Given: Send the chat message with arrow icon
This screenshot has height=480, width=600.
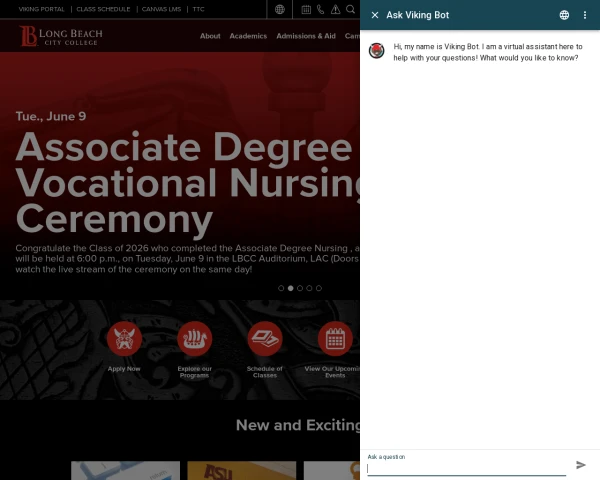Looking at the screenshot, I should pos(581,465).
